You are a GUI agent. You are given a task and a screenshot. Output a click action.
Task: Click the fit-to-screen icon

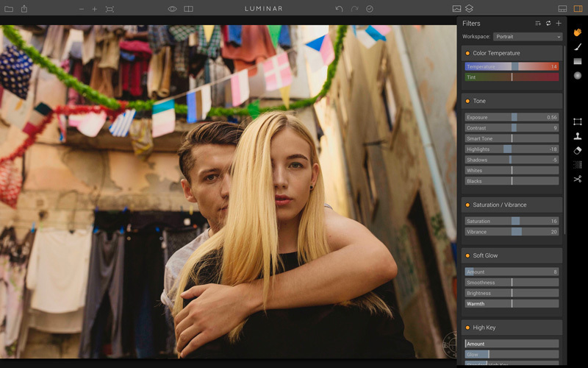(110, 9)
